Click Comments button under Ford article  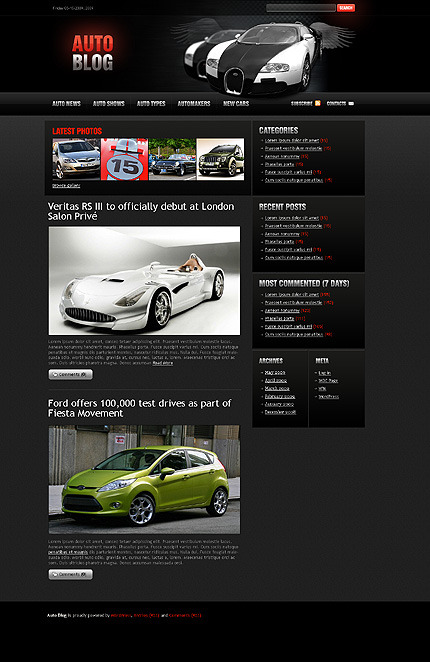(71, 575)
